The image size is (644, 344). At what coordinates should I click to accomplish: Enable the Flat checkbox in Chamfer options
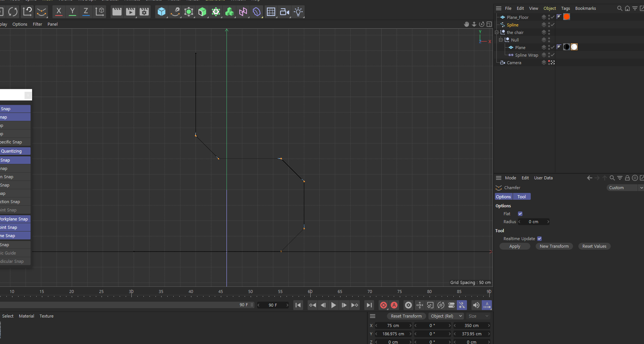click(x=520, y=214)
